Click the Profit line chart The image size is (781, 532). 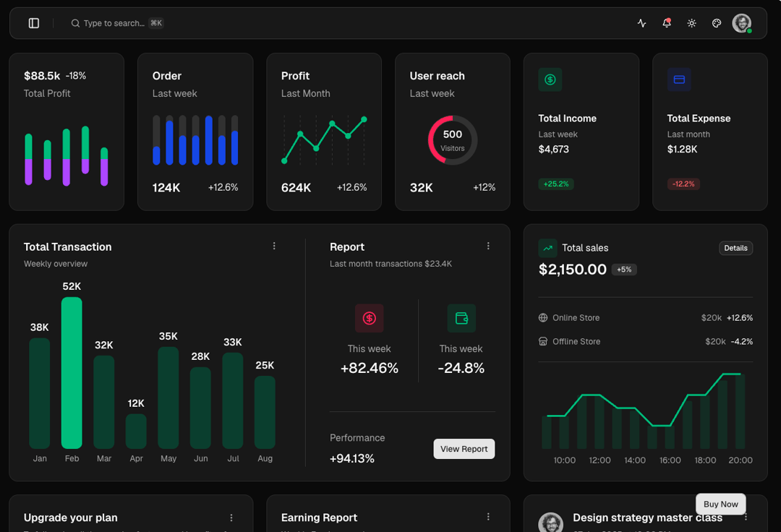324,140
